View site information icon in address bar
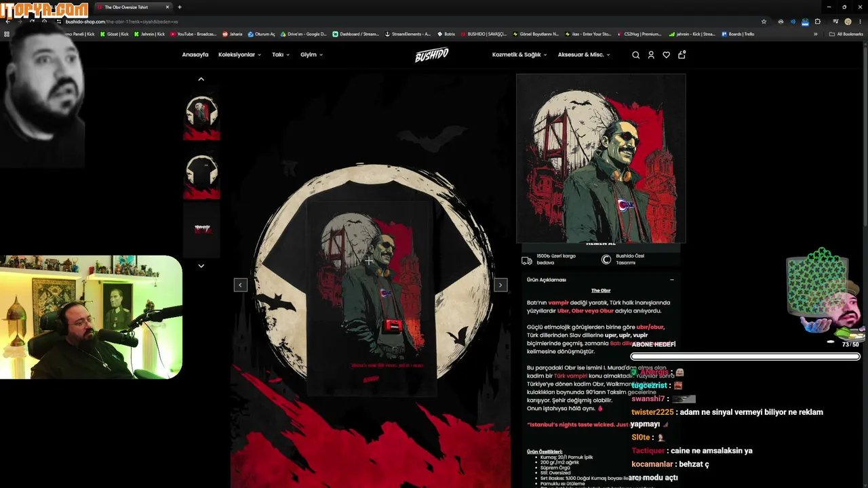 tap(59, 22)
